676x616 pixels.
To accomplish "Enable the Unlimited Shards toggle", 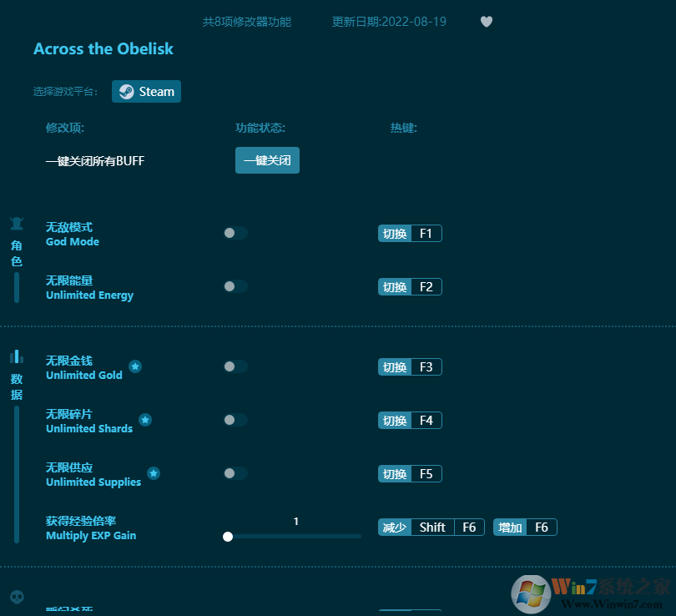I will (x=235, y=420).
